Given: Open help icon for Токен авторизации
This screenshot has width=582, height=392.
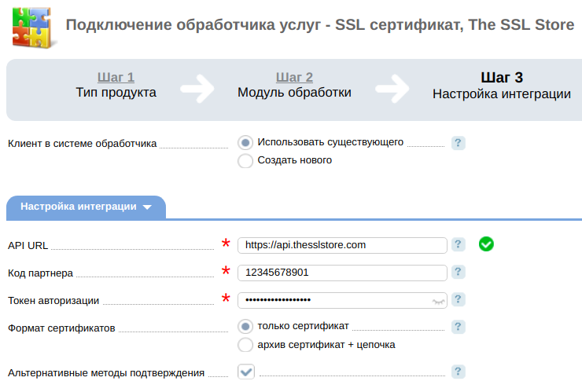Looking at the screenshot, I should pyautogui.click(x=458, y=299).
